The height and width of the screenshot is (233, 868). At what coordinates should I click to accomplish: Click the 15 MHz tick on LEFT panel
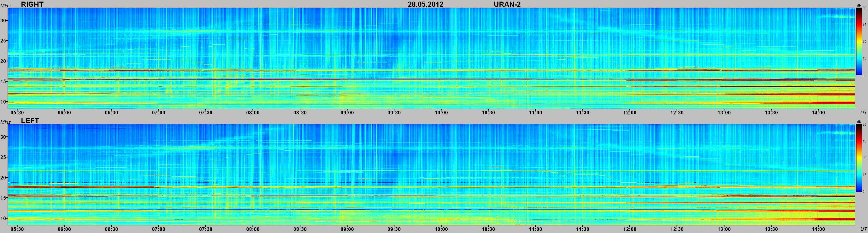[3, 198]
